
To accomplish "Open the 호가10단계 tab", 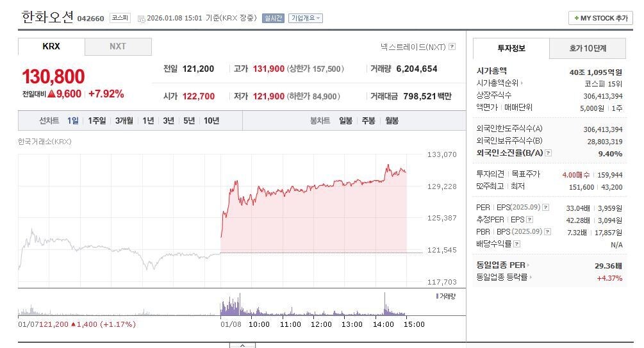I will 588,48.
